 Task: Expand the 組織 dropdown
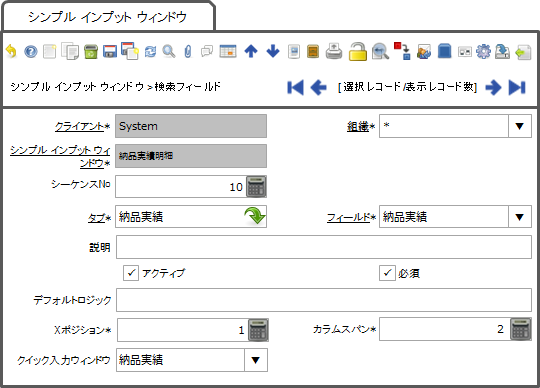coord(520,126)
